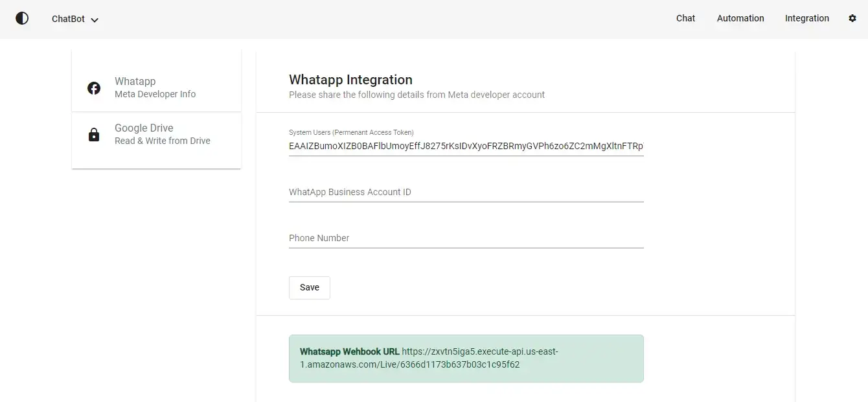Click the Whatsapp Wehbook URL text
The width and height of the screenshot is (868, 402).
pos(350,351)
